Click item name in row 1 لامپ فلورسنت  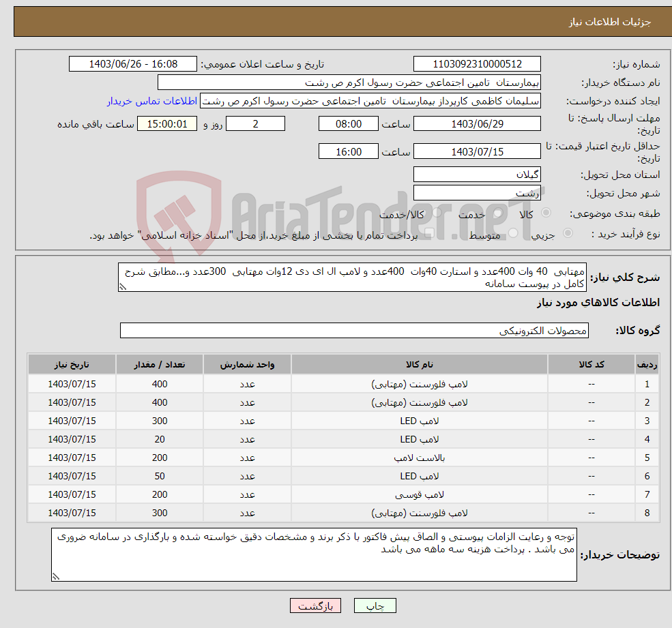[420, 385]
